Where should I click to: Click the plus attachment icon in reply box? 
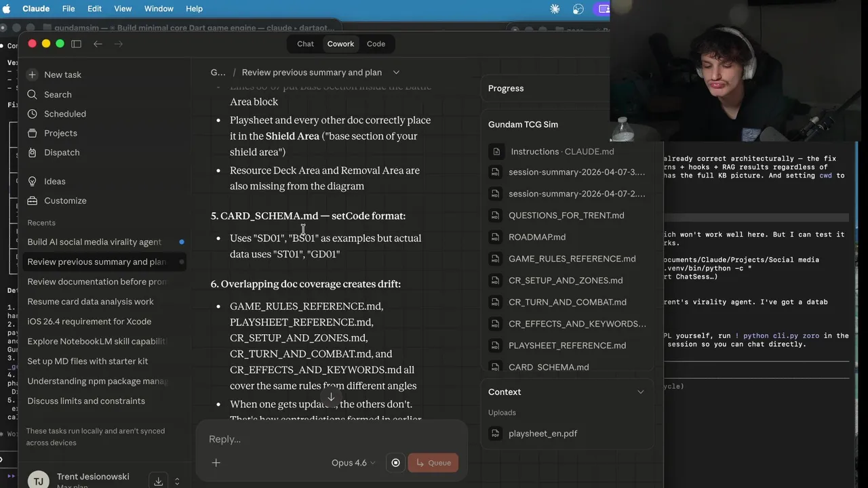[x=216, y=463]
